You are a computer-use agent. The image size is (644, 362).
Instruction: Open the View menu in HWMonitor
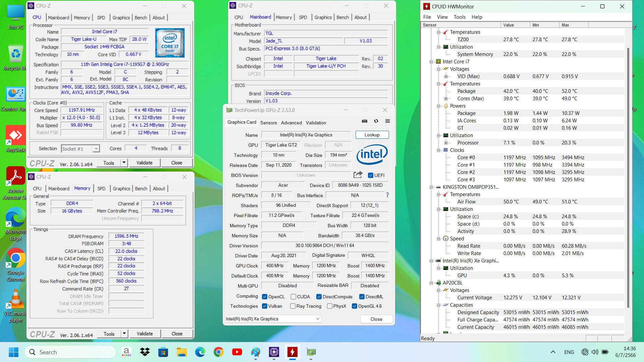(442, 17)
